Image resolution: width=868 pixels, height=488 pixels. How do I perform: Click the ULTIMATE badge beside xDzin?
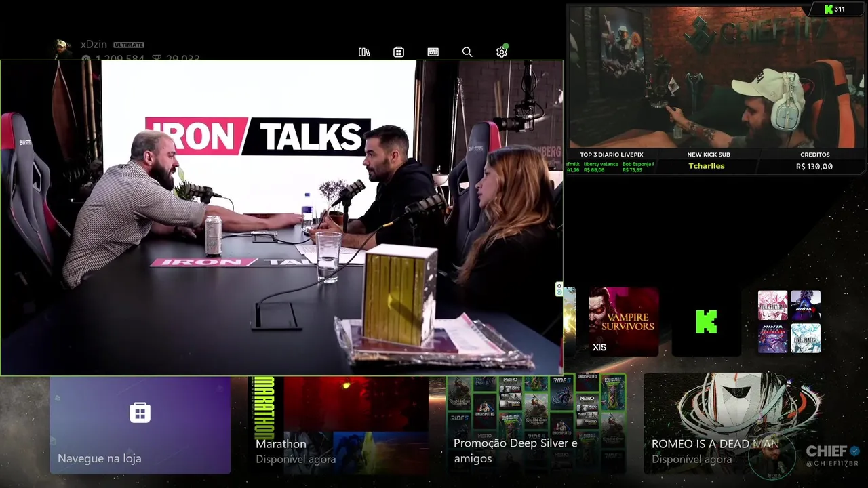(129, 45)
